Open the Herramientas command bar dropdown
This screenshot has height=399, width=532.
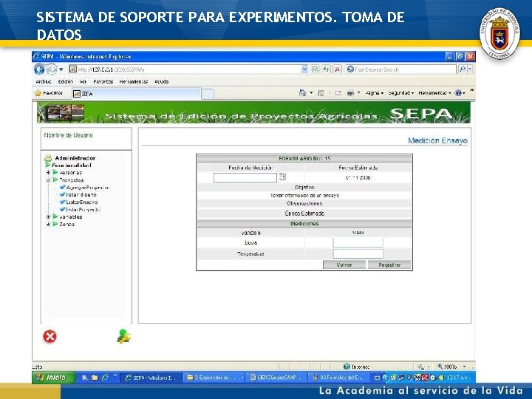(434, 92)
